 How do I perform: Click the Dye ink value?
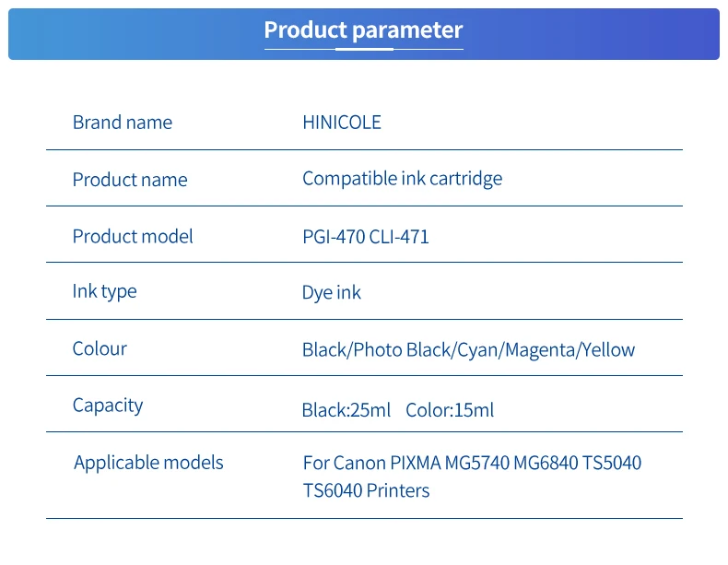coord(332,293)
